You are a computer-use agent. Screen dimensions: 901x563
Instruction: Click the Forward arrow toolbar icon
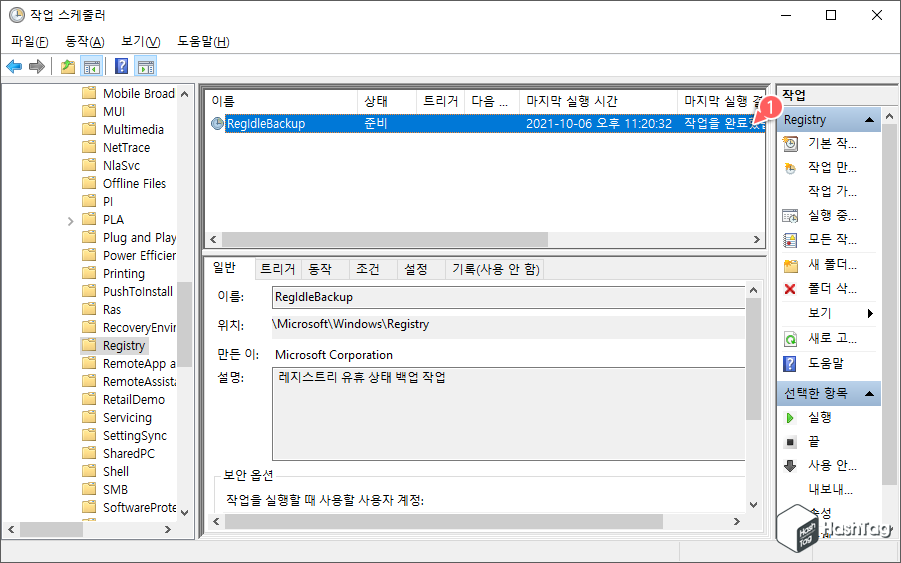pyautogui.click(x=37, y=67)
